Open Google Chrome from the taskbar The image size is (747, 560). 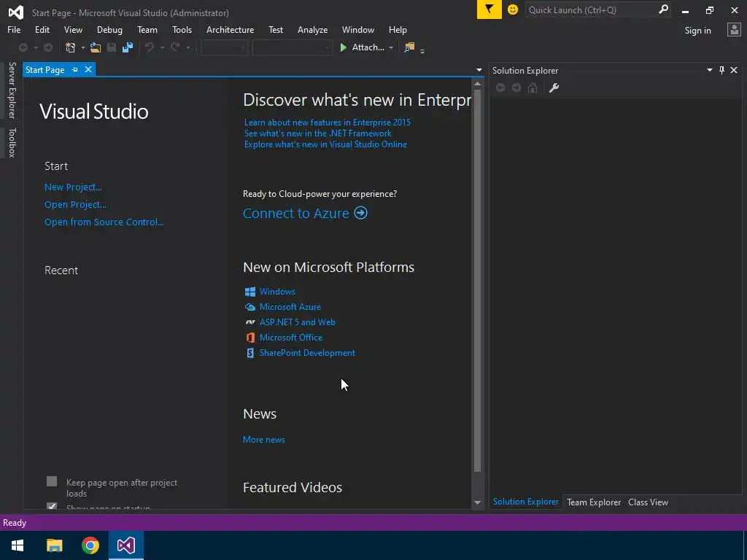[x=90, y=545]
